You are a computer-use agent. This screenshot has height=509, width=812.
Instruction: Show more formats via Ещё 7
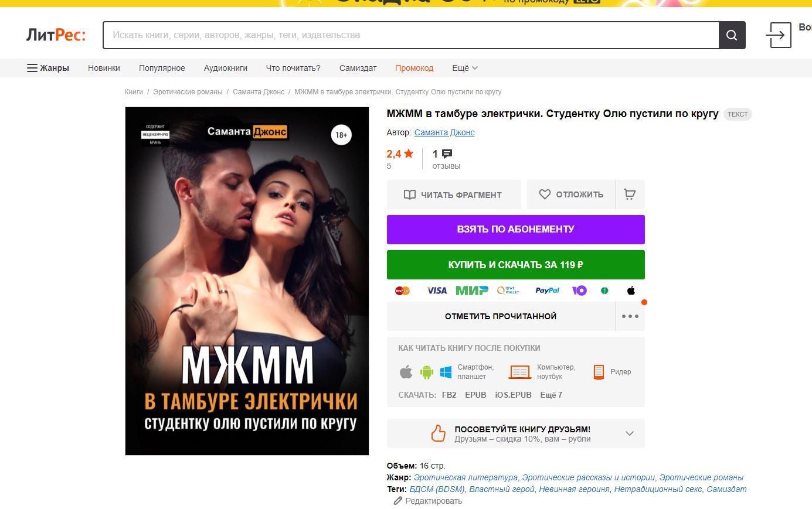pos(551,395)
